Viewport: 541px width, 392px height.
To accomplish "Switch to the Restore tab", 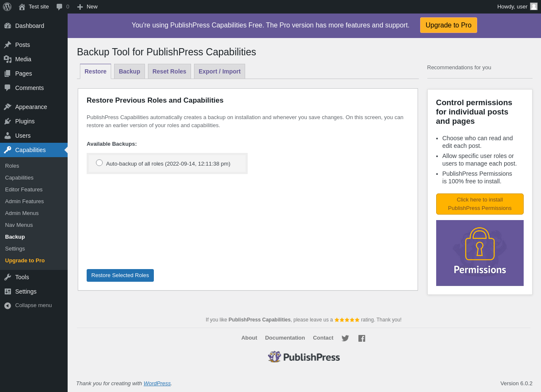I will coord(96,71).
